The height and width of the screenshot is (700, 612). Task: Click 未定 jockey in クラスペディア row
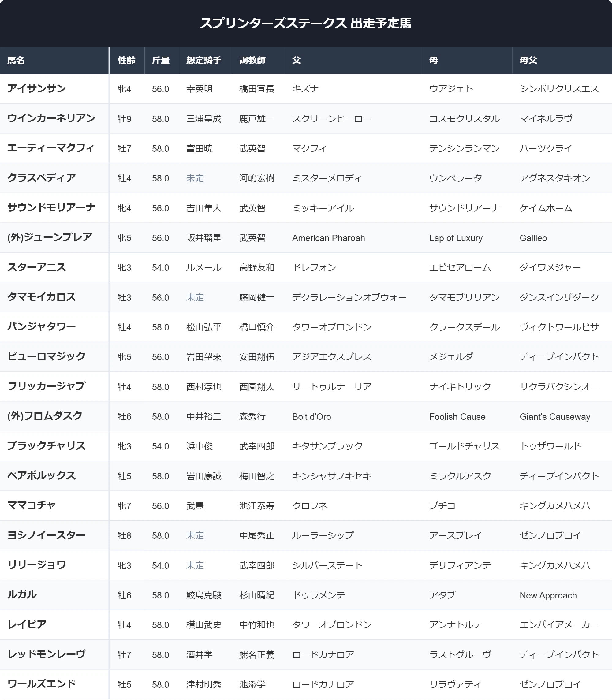[195, 178]
